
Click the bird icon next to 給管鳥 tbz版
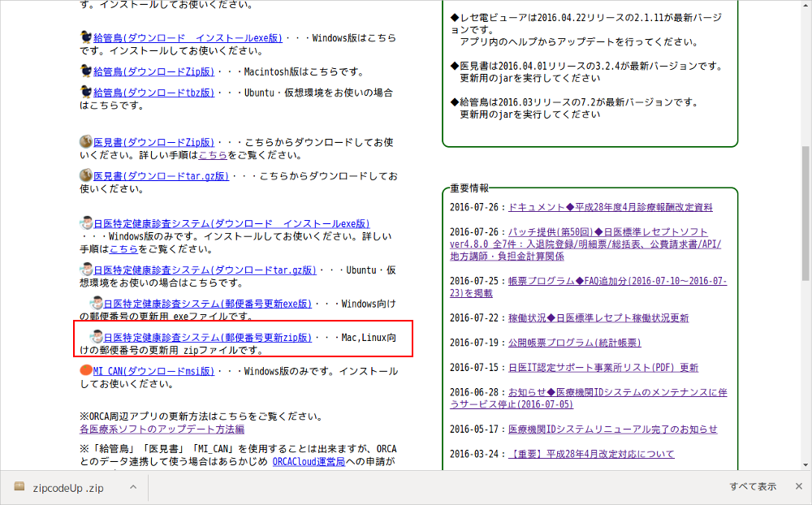(x=84, y=92)
